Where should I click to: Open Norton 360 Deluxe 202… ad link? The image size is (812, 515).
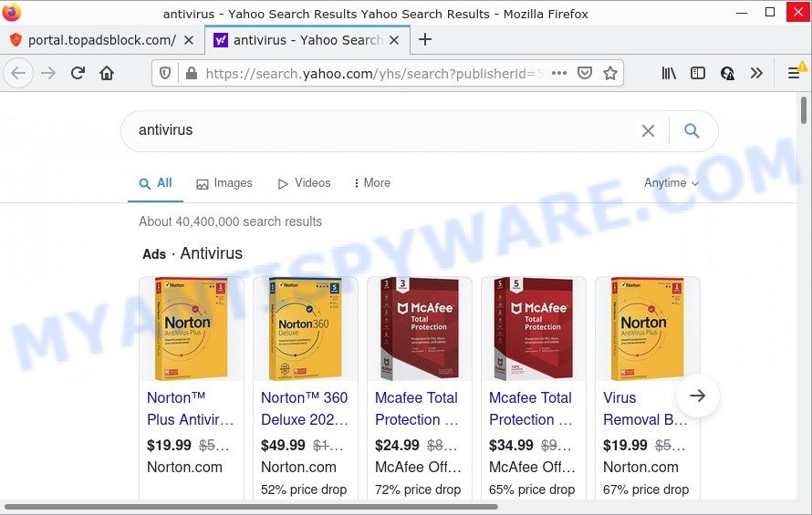[305, 408]
